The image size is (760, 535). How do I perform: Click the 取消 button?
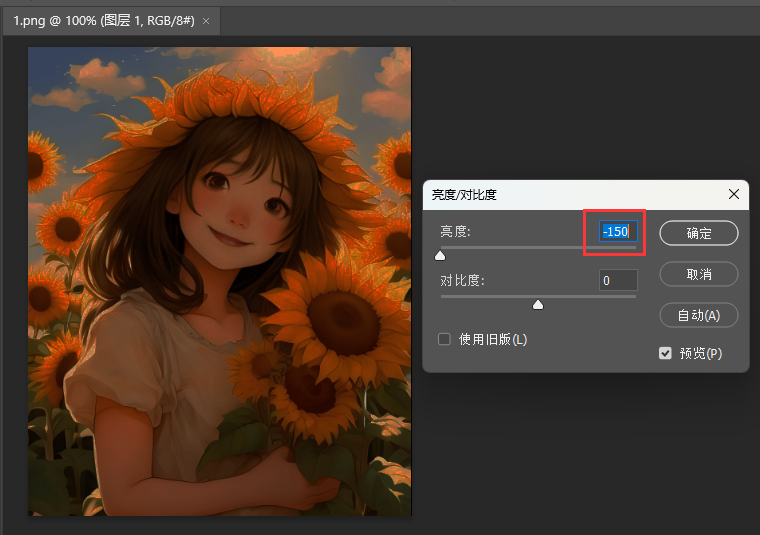(x=698, y=274)
